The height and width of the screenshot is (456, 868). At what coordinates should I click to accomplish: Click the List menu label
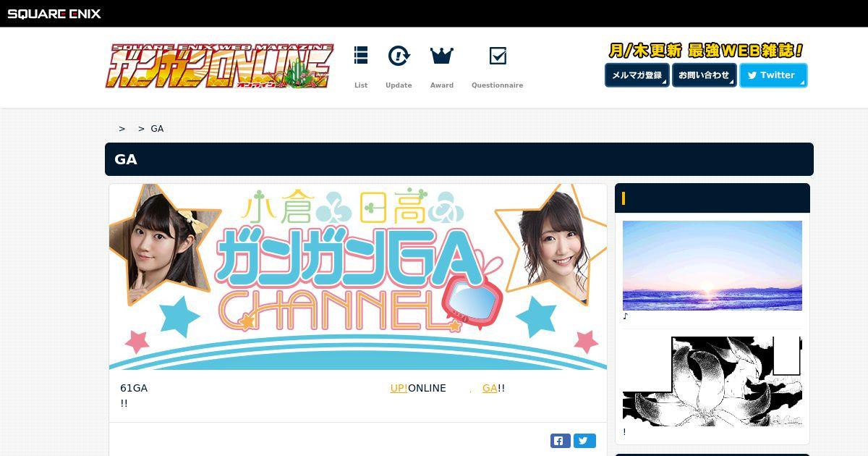point(361,85)
